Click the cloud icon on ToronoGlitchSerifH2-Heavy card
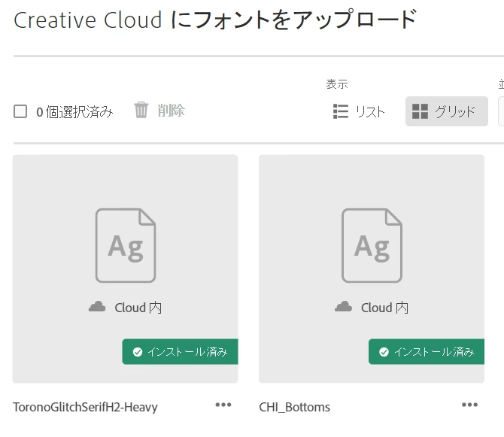Viewport: 504px width, 437px height. click(x=97, y=307)
